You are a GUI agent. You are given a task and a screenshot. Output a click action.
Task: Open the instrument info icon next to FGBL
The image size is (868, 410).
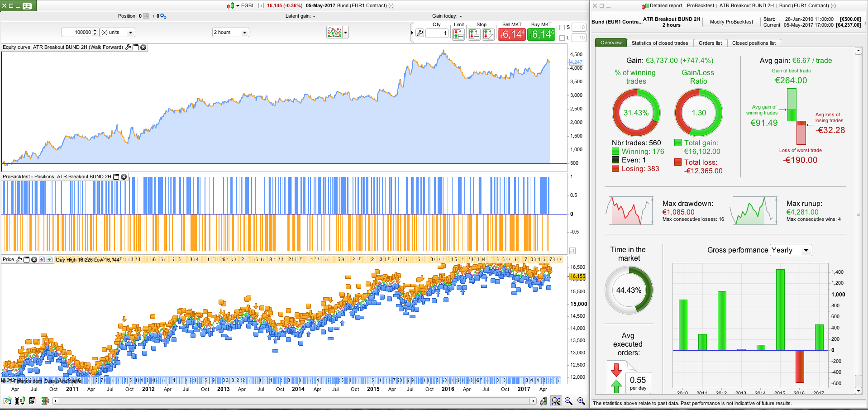(261, 6)
